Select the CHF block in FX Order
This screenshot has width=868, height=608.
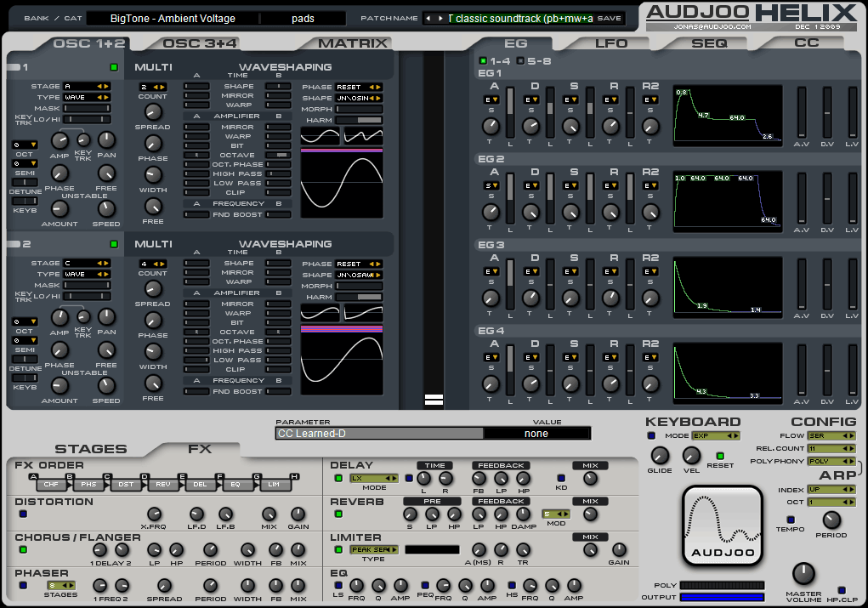click(x=50, y=485)
